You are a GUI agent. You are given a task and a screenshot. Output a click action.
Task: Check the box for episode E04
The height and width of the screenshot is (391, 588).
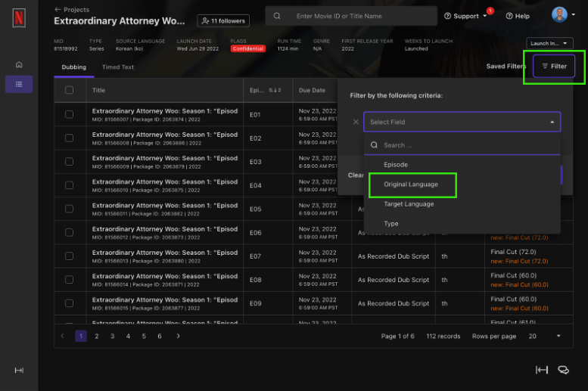(x=70, y=185)
